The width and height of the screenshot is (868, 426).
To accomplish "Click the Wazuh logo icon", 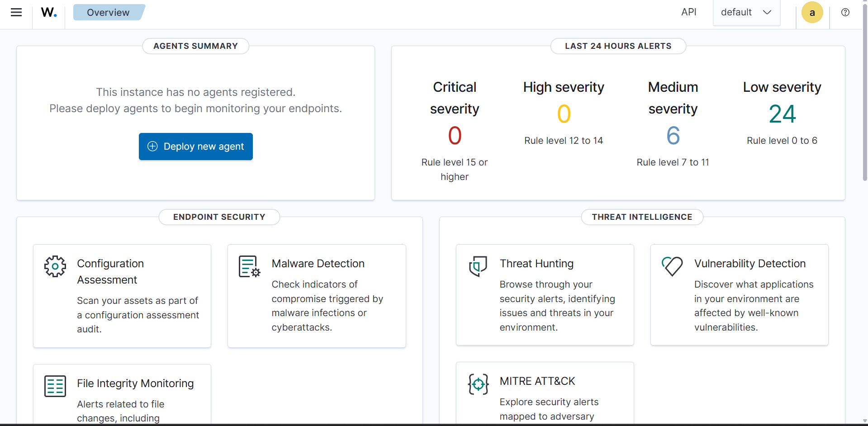I will point(49,12).
